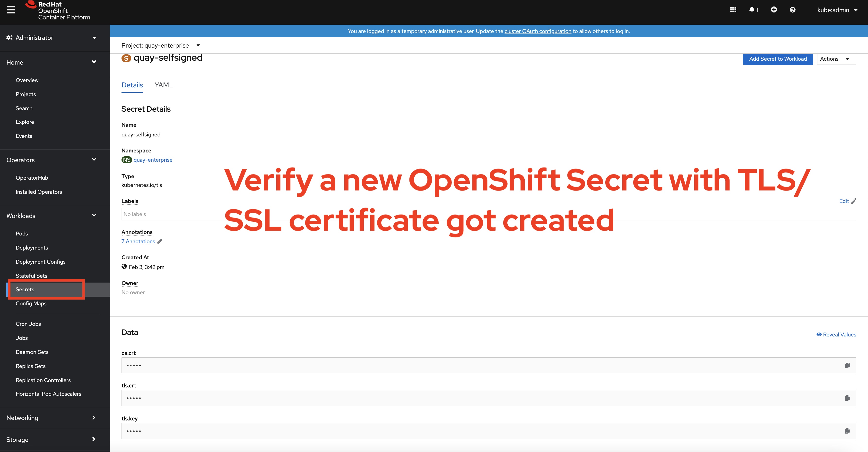
Task: Click the tls.key masked value field
Action: click(489, 431)
